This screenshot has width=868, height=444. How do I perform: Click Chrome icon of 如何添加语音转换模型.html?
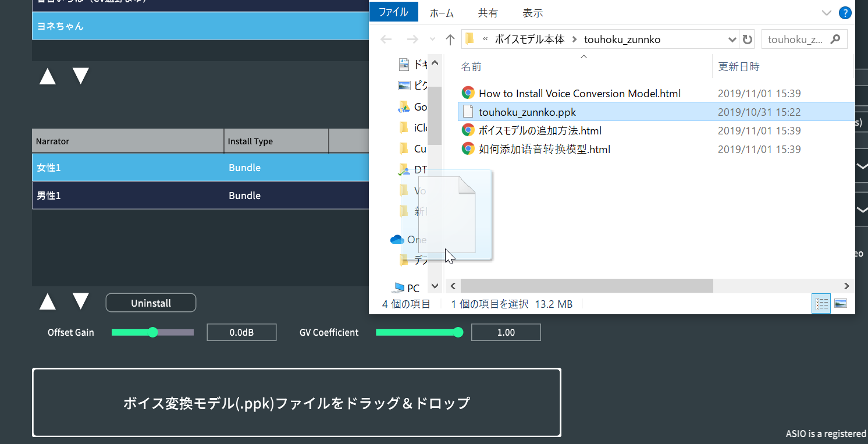468,149
